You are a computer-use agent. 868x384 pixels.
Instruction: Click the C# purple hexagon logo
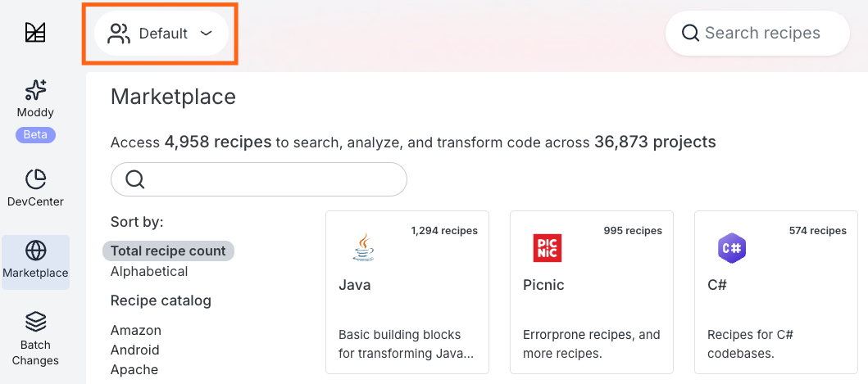click(731, 247)
